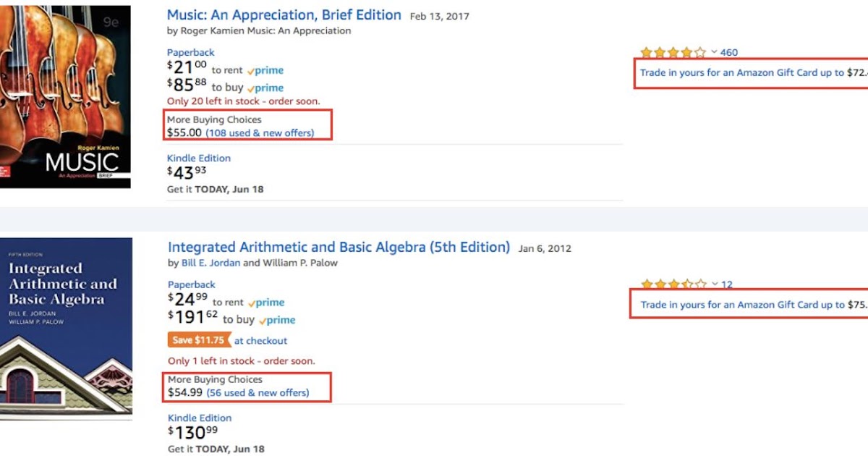The height and width of the screenshot is (456, 868).
Task: Expand the ratings breakdown beside 460 reviews
Action: [715, 52]
